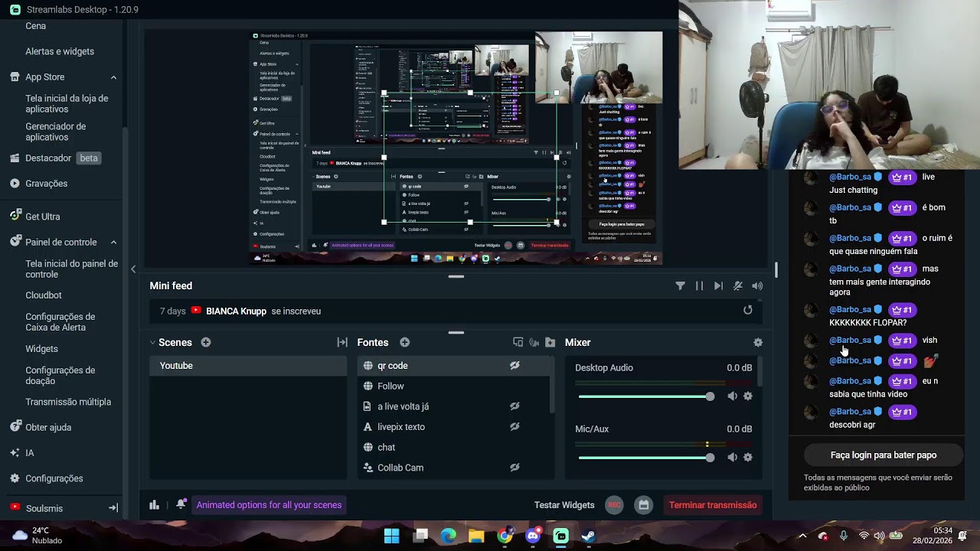Show the hidden qr code source
The width and height of the screenshot is (980, 551).
coord(514,366)
